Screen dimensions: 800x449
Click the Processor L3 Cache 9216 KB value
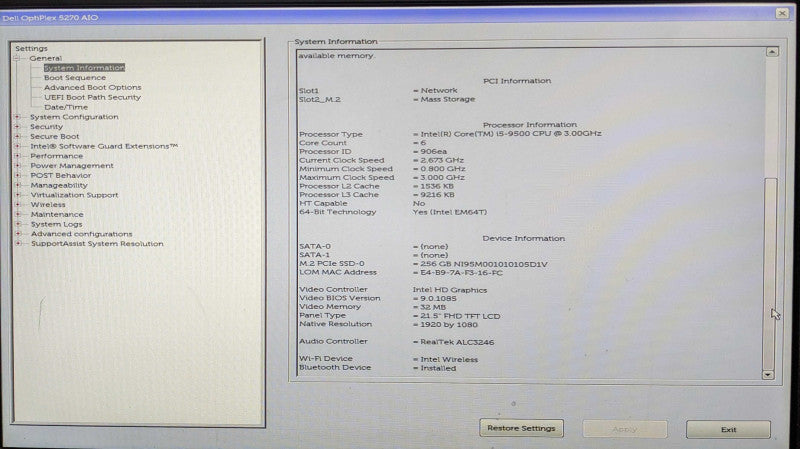(437, 194)
